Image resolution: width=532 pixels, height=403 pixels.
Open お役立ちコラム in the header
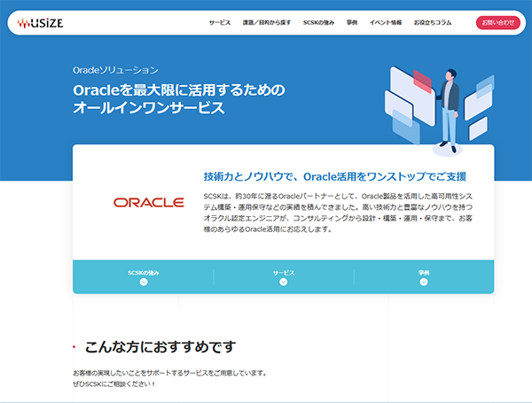[433, 23]
